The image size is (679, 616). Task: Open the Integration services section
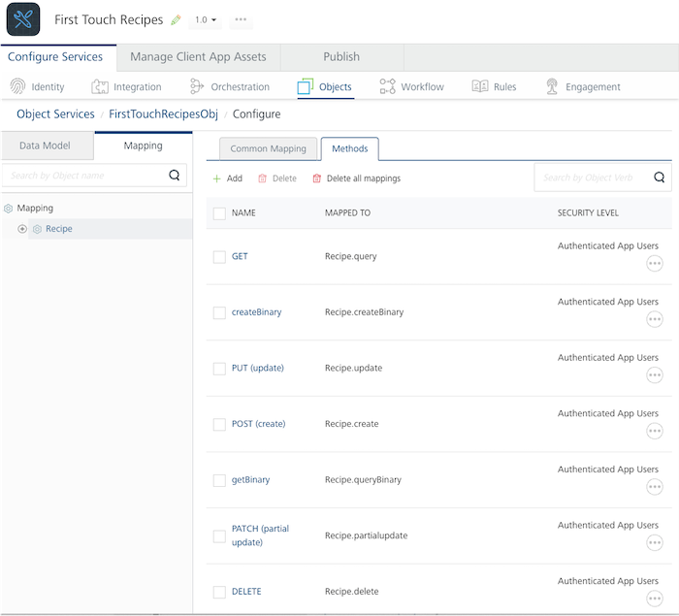coord(126,86)
